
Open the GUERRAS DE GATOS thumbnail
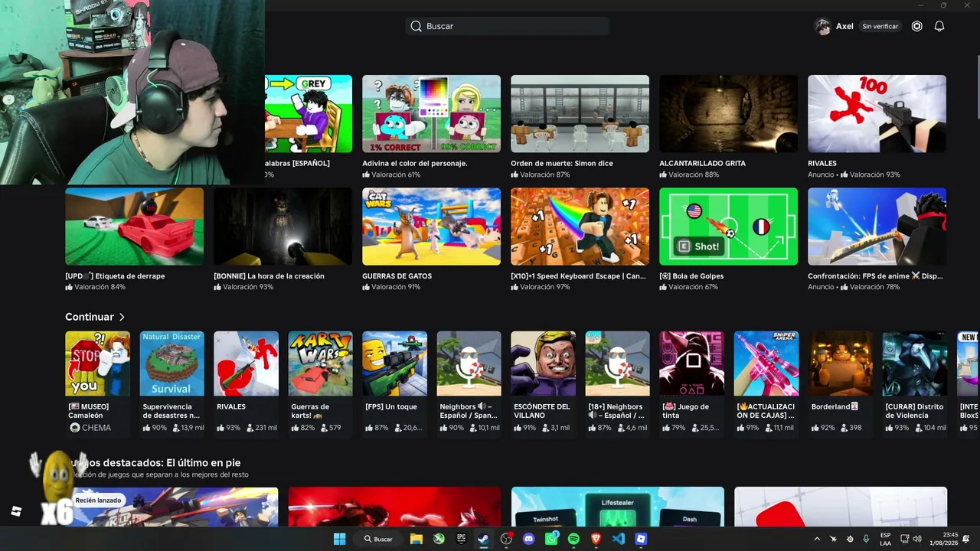pos(431,227)
